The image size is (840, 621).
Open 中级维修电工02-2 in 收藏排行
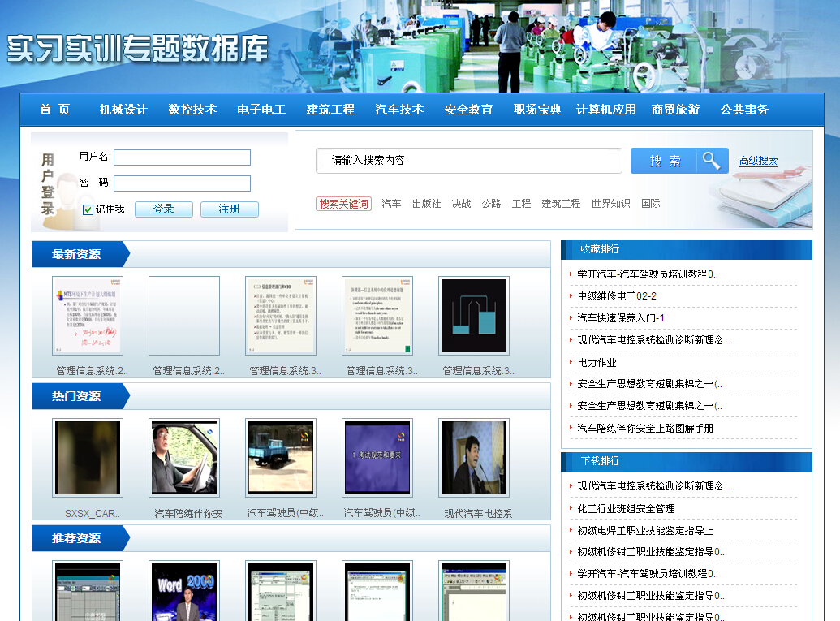pyautogui.click(x=617, y=296)
